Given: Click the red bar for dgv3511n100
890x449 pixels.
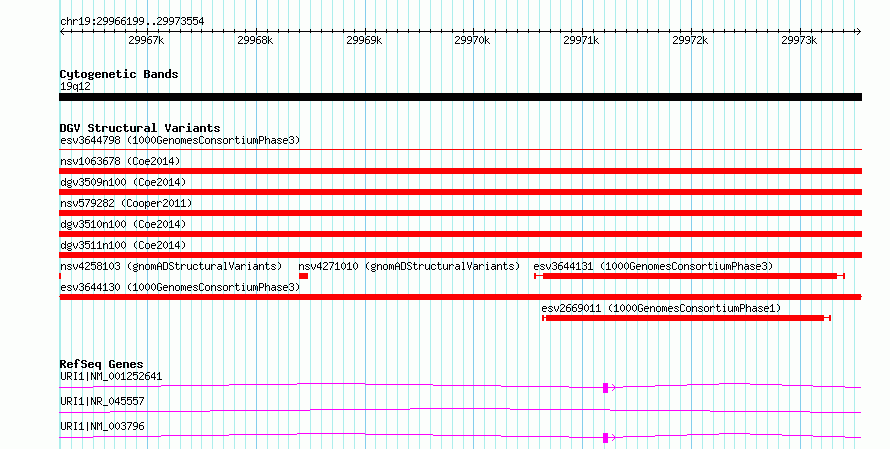Looking at the screenshot, I should click(x=460, y=255).
